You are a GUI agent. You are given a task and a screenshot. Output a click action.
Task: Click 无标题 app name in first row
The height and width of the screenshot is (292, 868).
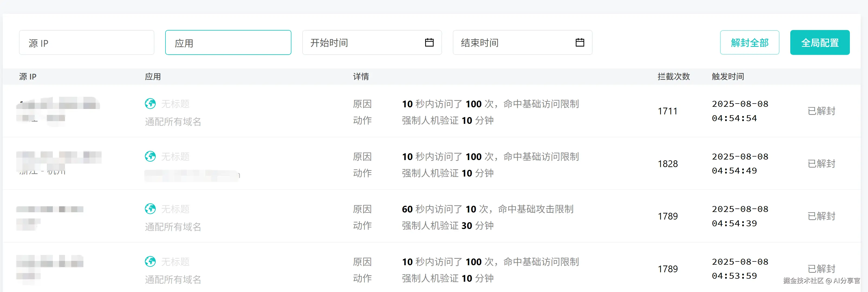click(x=175, y=104)
